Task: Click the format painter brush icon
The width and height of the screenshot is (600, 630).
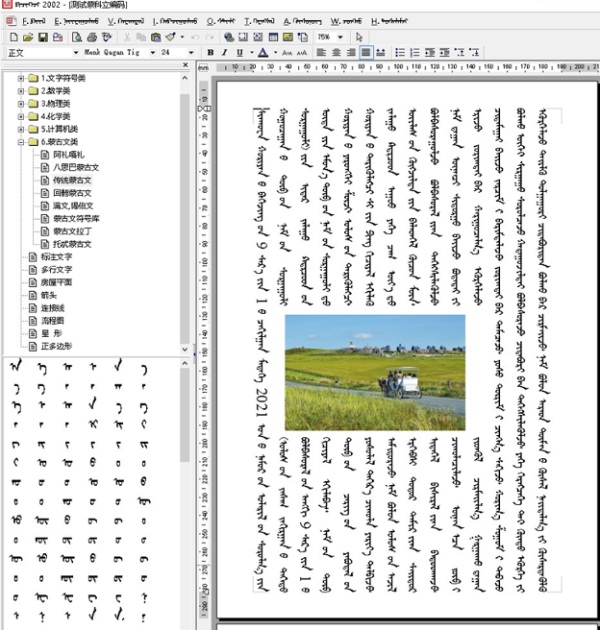Action: (170, 37)
